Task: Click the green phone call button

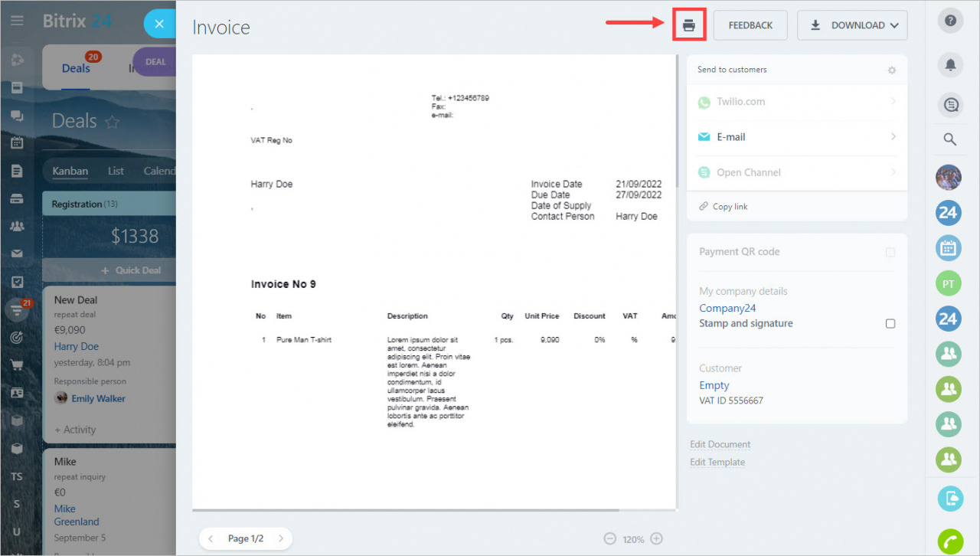Action: [950, 541]
